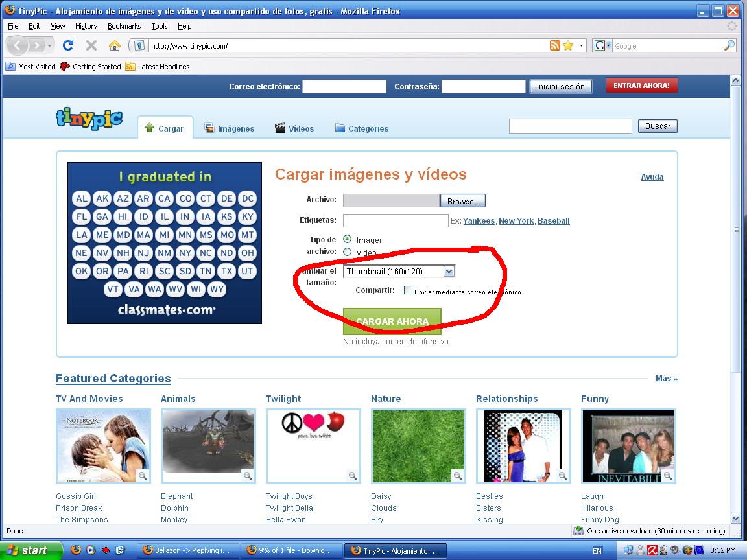Open the Home page icon
This screenshot has height=560, width=747.
coord(114,45)
